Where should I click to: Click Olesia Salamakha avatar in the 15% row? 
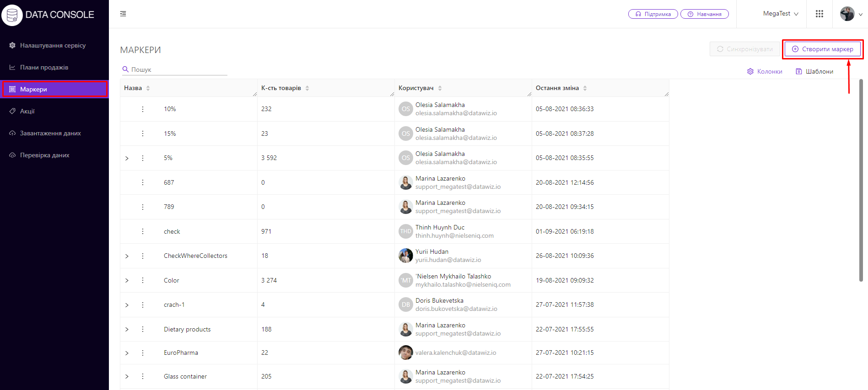[405, 134]
